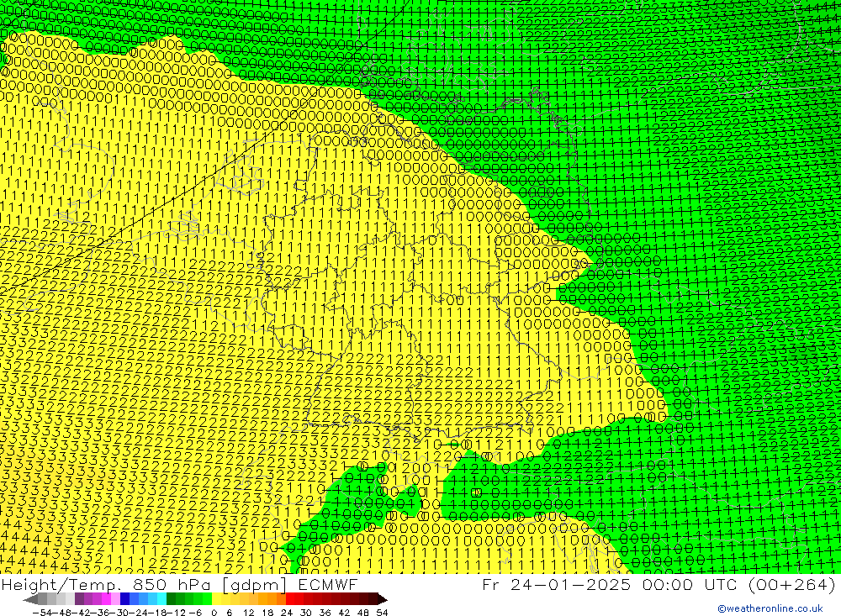Click the '48' label under the color scale

click(x=363, y=613)
